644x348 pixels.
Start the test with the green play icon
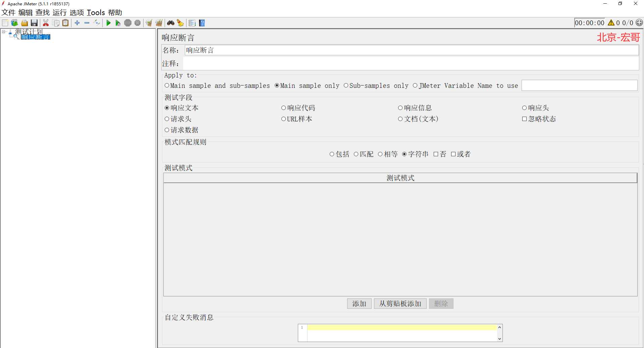pyautogui.click(x=108, y=23)
